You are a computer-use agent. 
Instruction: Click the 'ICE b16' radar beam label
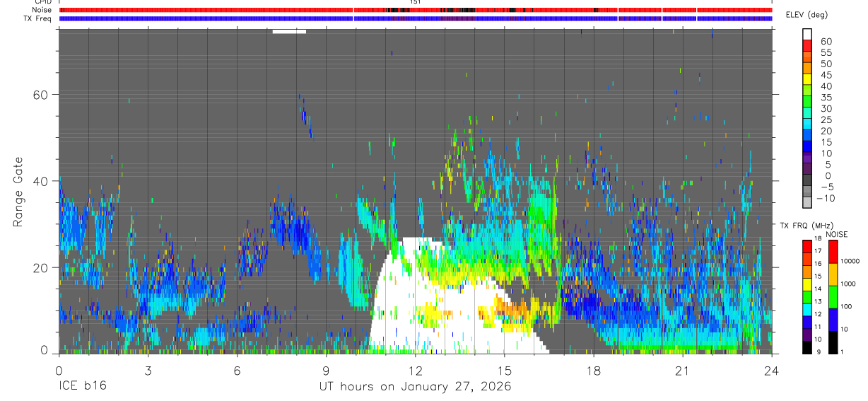[82, 387]
